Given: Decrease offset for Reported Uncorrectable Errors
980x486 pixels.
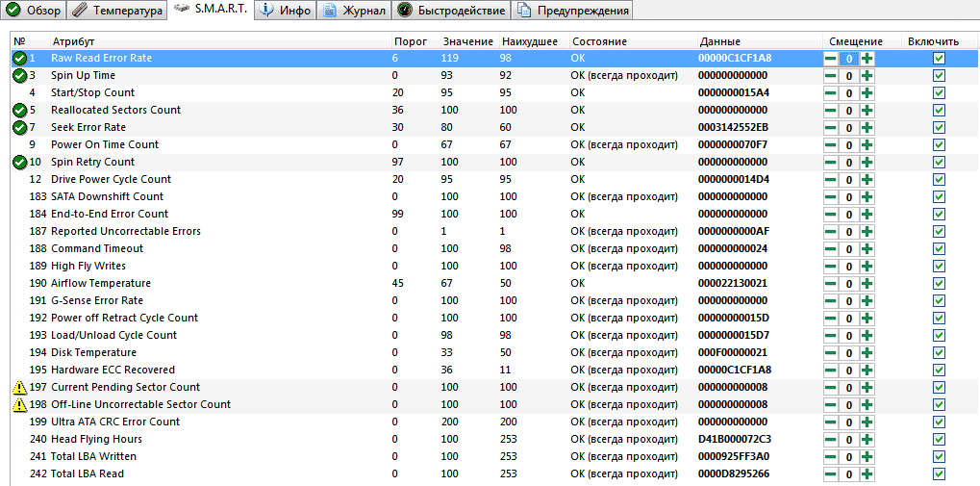Looking at the screenshot, I should [830, 231].
